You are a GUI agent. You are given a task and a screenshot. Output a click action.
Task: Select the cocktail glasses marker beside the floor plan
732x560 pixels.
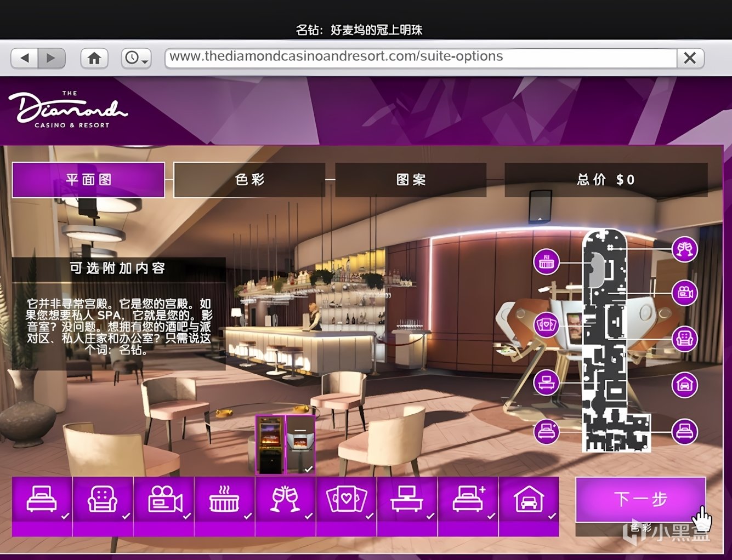pyautogui.click(x=685, y=249)
